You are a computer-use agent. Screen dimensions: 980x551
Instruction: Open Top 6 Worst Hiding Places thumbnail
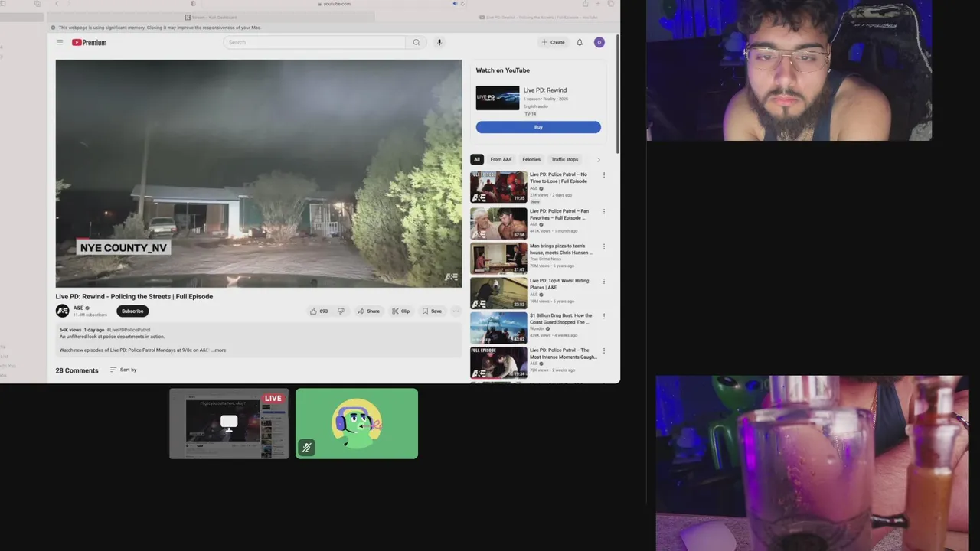click(498, 293)
